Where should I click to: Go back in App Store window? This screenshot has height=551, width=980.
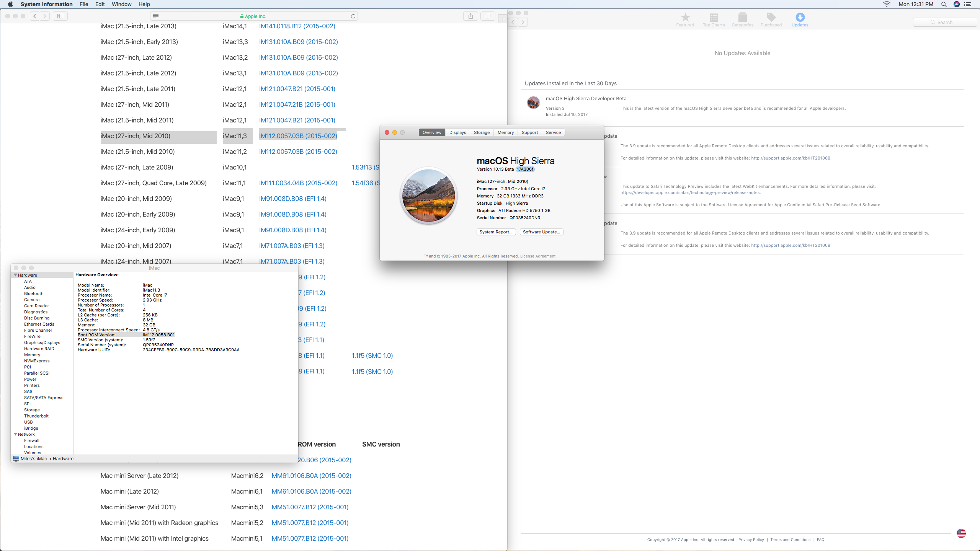513,22
